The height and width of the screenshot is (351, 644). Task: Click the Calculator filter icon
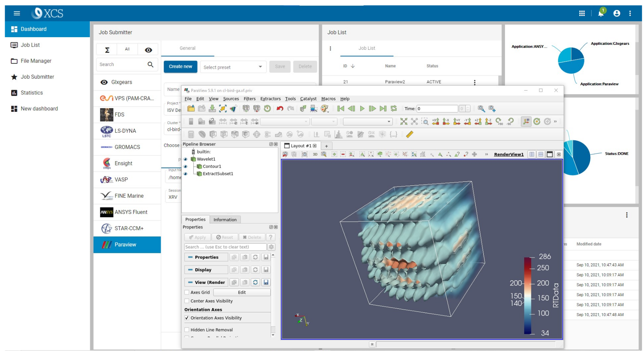pos(191,134)
